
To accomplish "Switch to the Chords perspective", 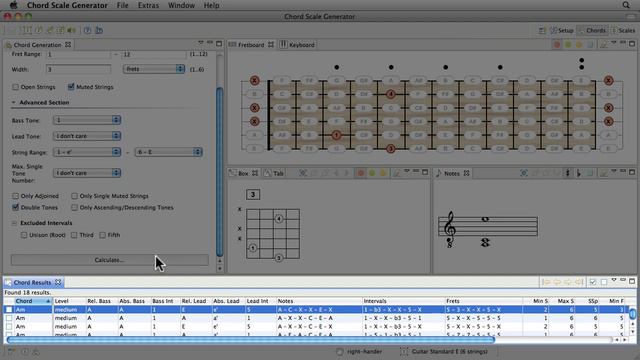I will pos(592,31).
